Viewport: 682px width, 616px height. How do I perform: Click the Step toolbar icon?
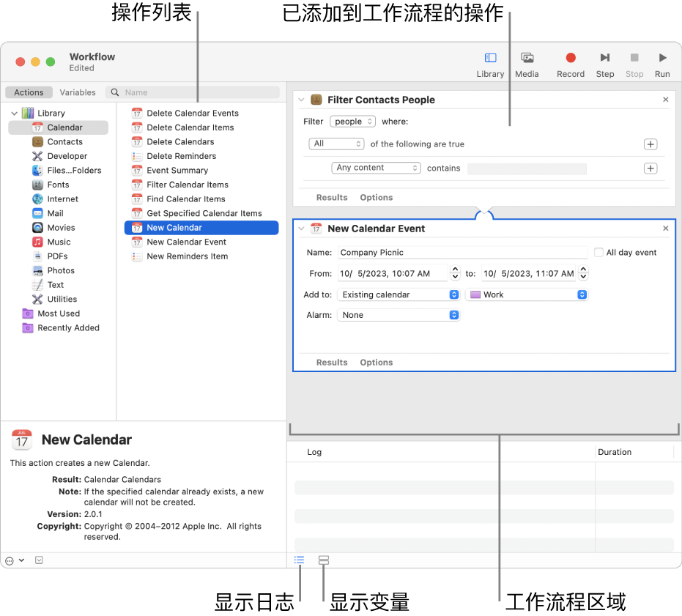point(604,58)
